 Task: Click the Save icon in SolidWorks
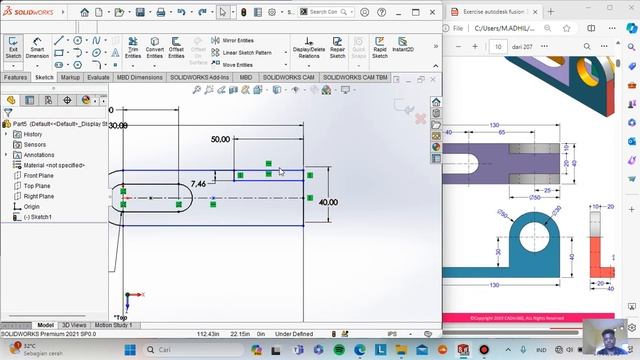(x=140, y=12)
